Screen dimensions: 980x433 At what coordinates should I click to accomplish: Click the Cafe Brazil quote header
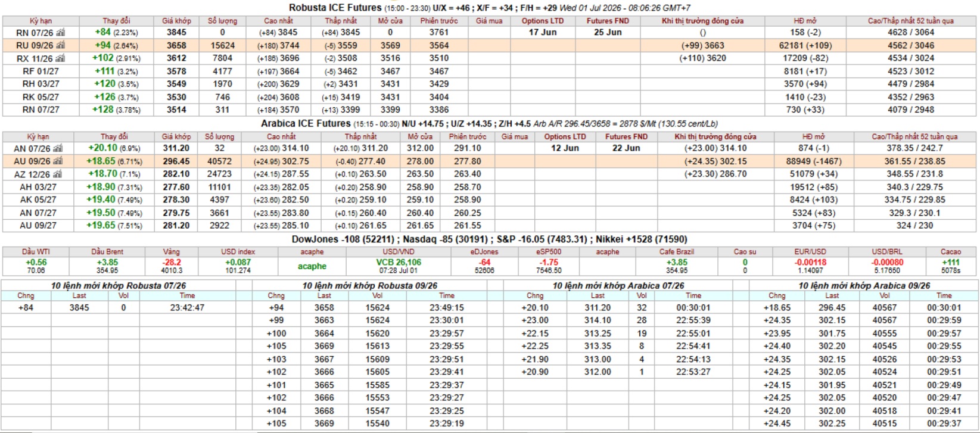(676, 252)
